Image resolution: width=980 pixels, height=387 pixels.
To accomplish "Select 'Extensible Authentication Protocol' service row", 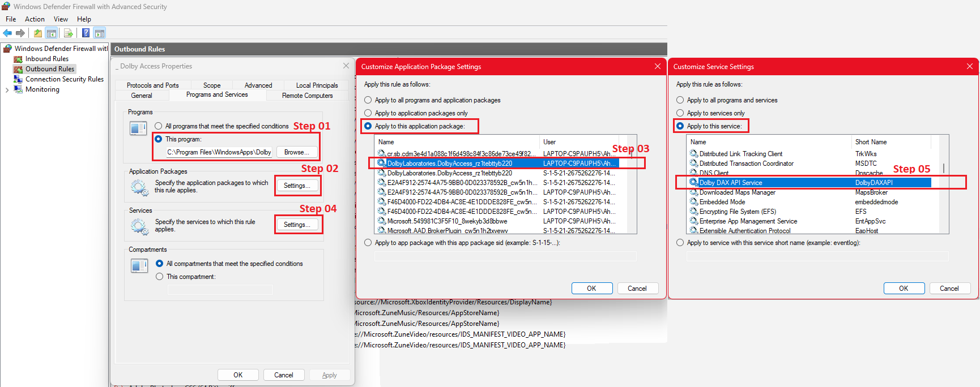I will tap(810, 231).
